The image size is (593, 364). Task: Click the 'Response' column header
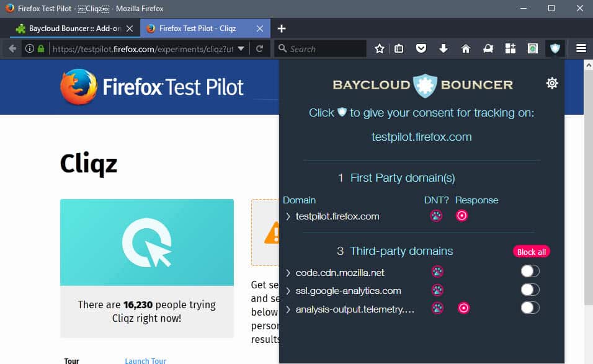point(476,200)
